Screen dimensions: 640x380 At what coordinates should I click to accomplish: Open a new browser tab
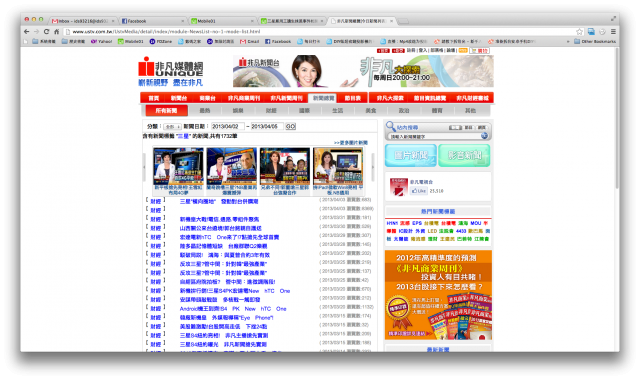[x=402, y=21]
